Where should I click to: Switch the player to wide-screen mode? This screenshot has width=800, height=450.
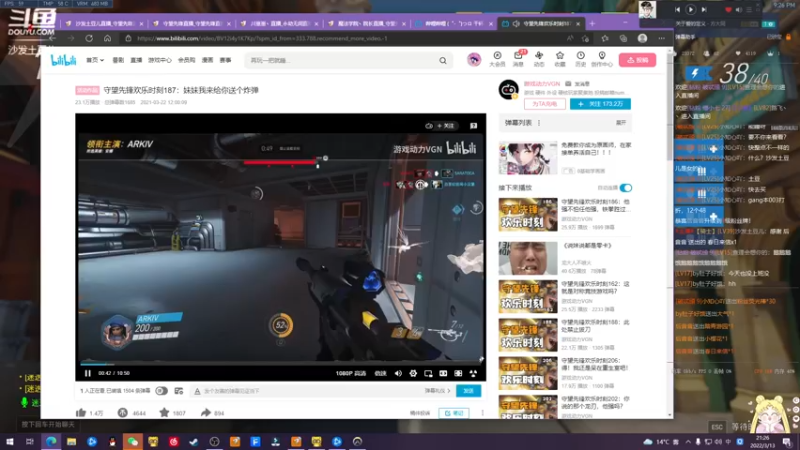click(443, 373)
